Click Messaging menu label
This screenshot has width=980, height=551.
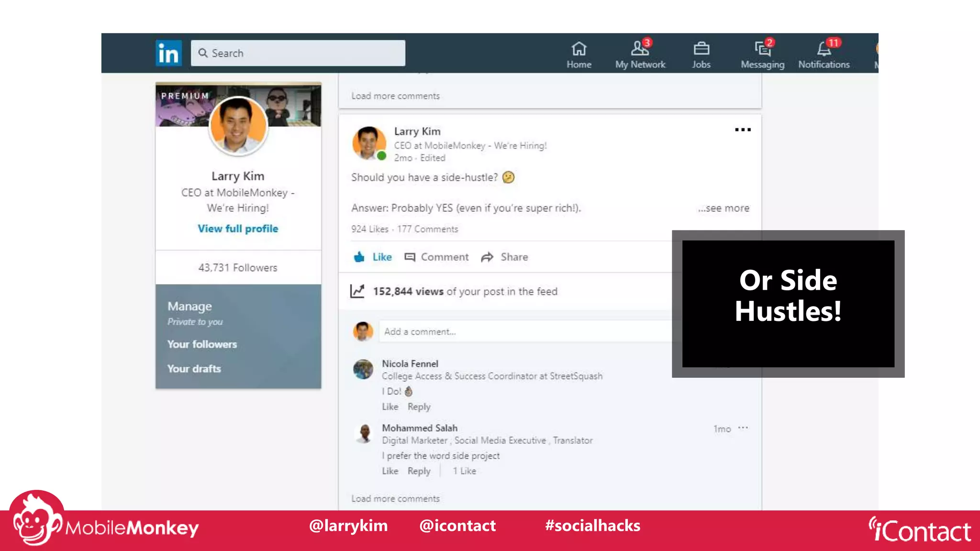[763, 64]
